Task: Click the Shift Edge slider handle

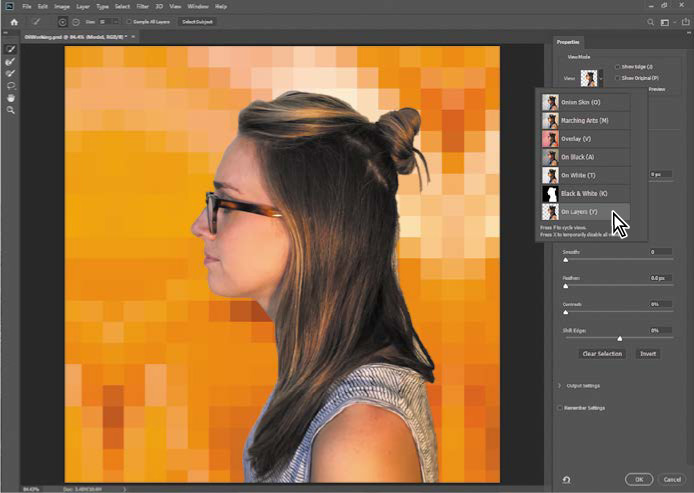Action: click(619, 338)
